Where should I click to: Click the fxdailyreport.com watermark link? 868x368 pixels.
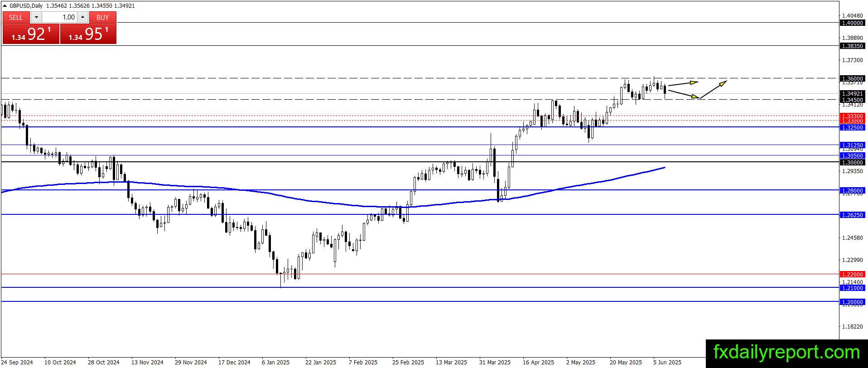(x=786, y=352)
